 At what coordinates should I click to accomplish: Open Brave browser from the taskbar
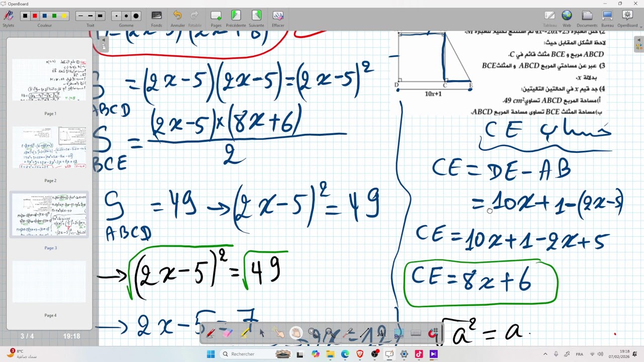(x=360, y=354)
